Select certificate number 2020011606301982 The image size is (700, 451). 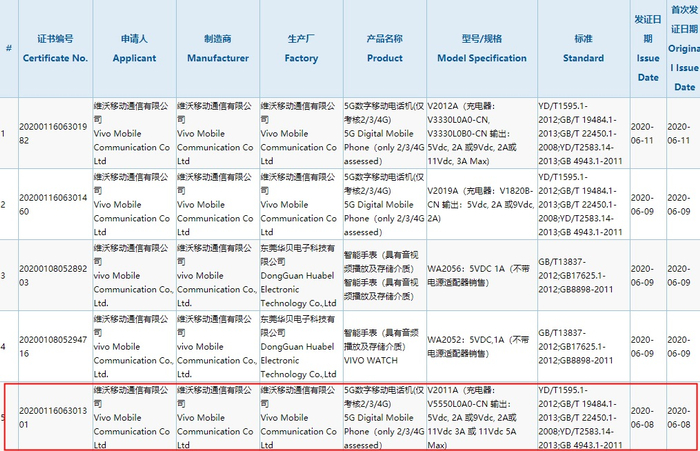coord(55,134)
